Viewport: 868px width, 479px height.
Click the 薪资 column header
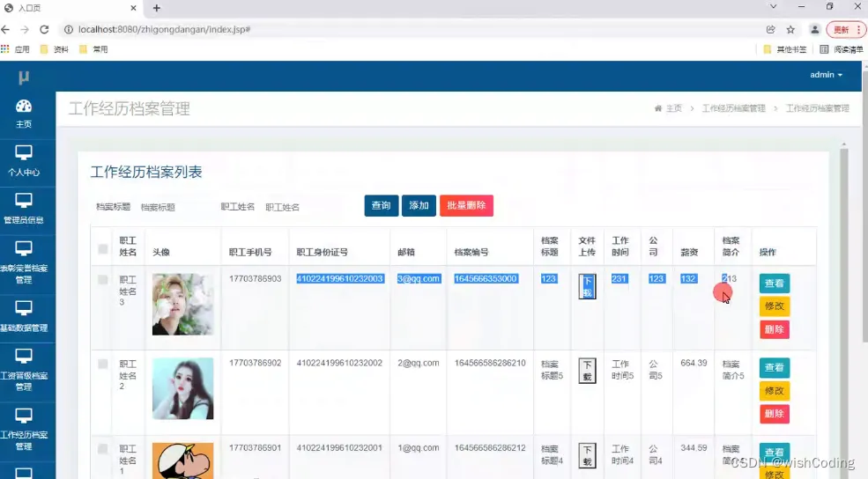(689, 252)
